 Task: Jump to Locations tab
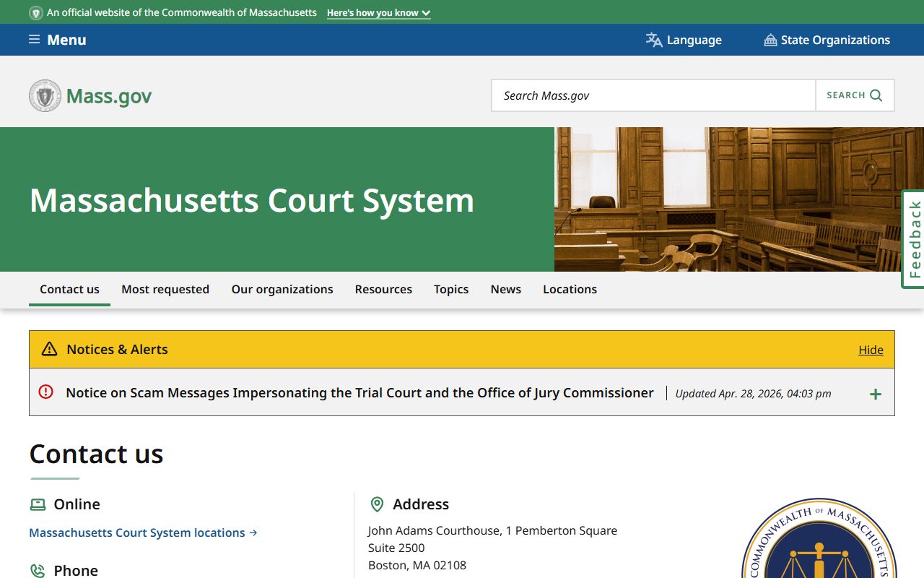point(570,289)
